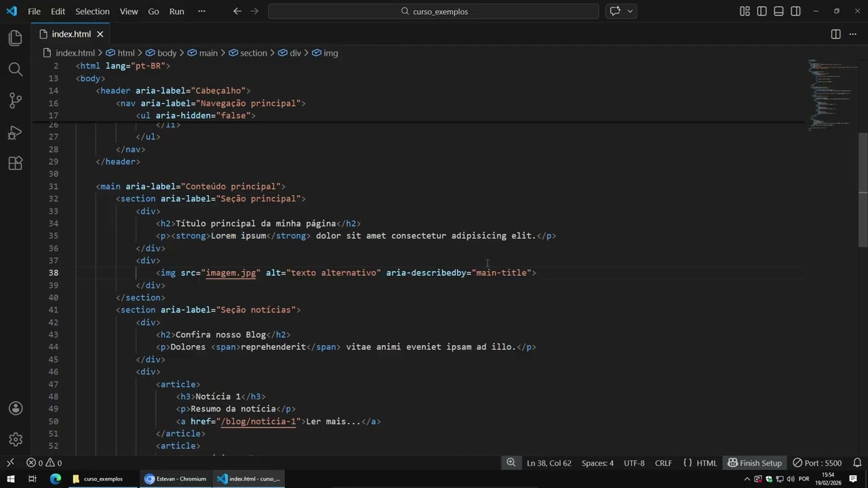The height and width of the screenshot is (488, 868).
Task: Open the errors and warnings status item
Action: tap(44, 463)
